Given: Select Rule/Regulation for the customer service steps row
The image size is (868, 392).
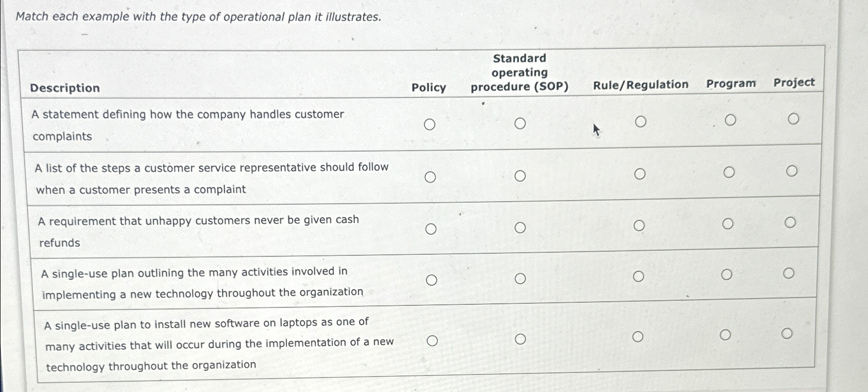Looking at the screenshot, I should (x=640, y=173).
